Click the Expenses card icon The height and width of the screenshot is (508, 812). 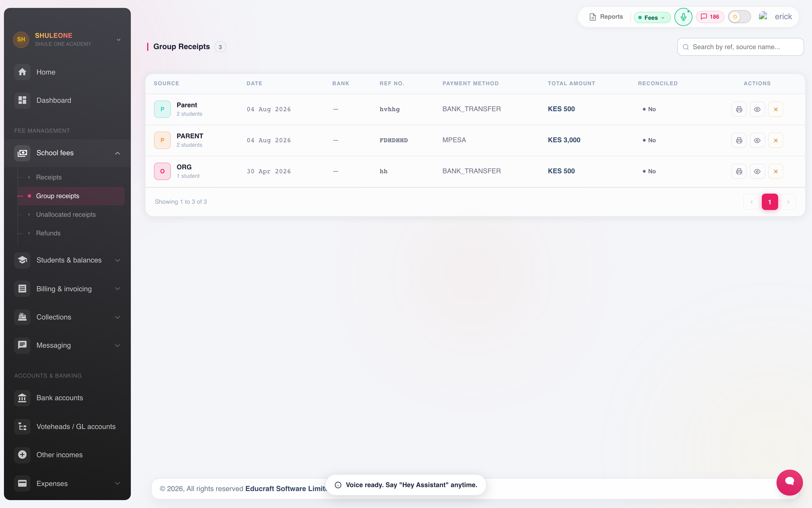coord(22,483)
